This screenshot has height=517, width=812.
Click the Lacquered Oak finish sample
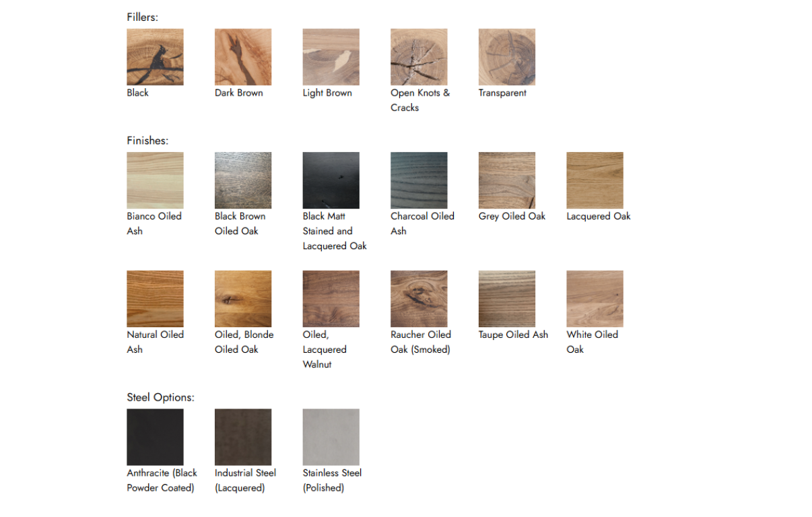595,180
